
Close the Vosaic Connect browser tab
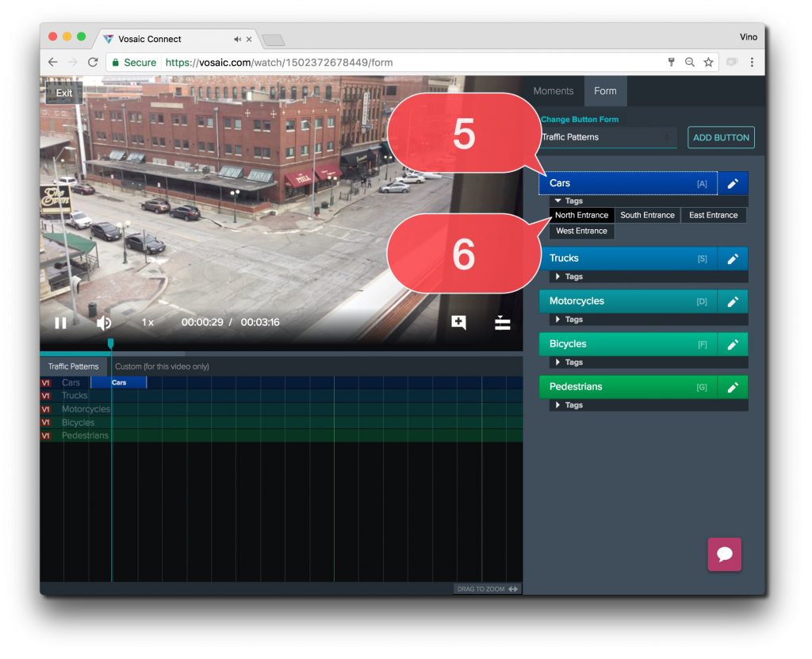tap(249, 40)
